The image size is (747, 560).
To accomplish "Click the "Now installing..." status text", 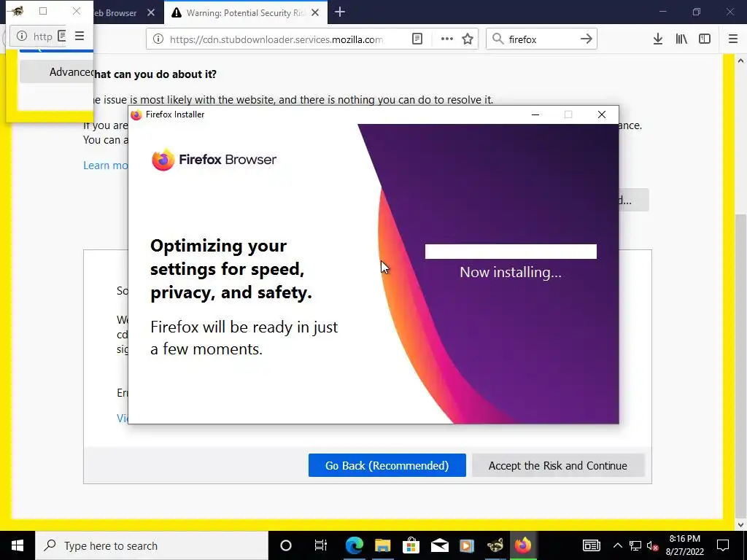I will tap(511, 273).
